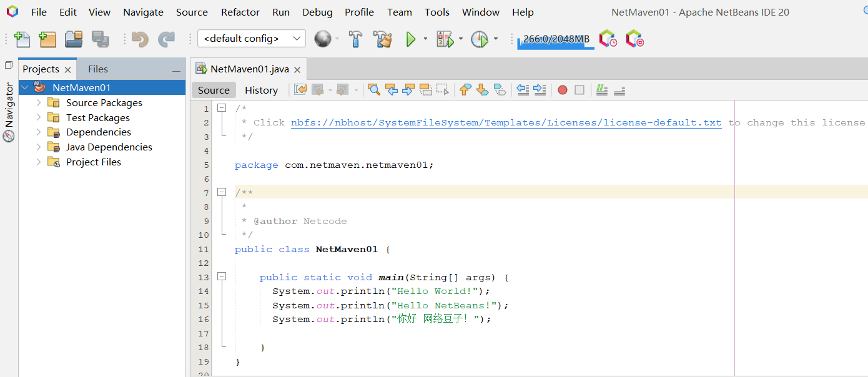Click the Comment lines icon

coord(602,90)
